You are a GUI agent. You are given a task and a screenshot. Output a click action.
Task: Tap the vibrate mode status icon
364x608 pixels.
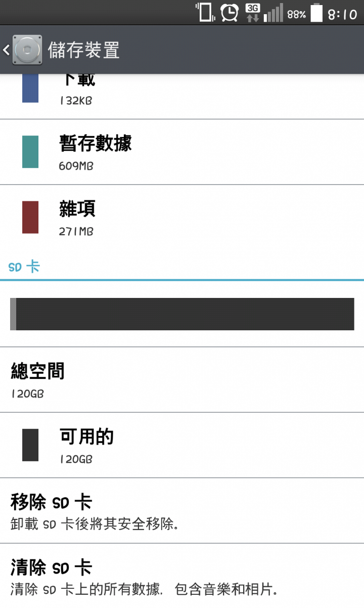[x=206, y=12]
